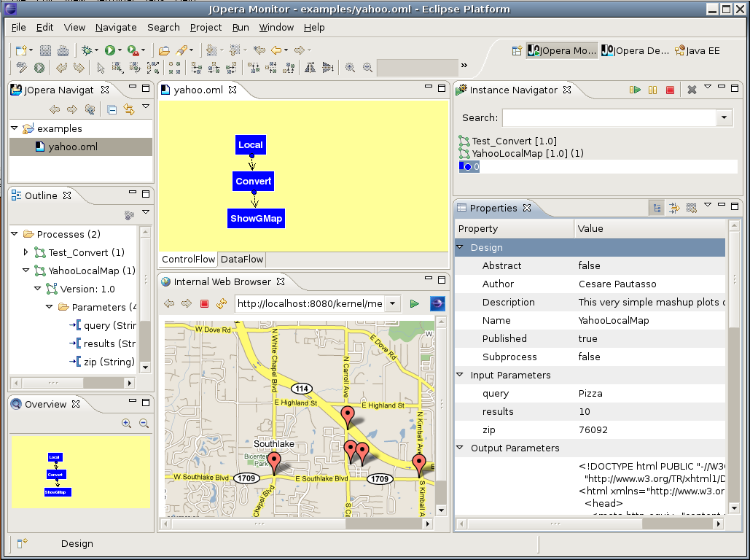Open Run button dropdown arrow

120,50
